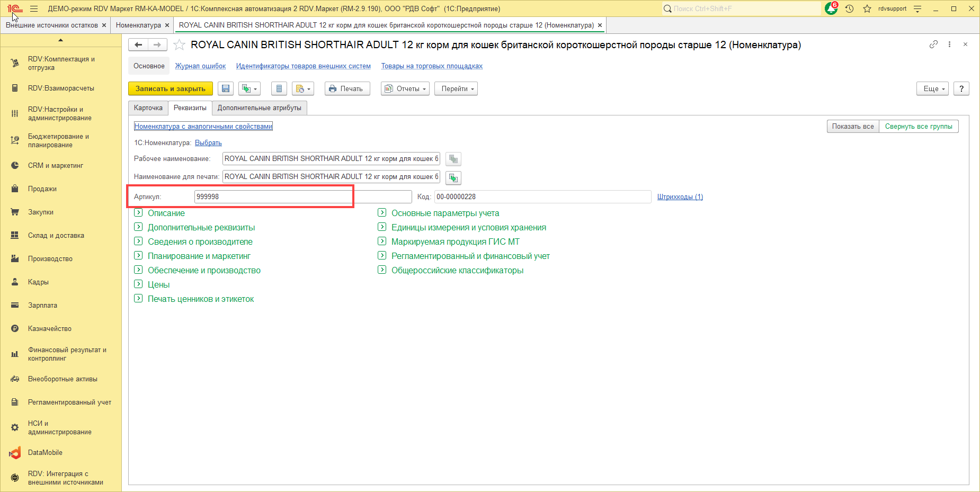Open the history clock icon in the title bar
The height and width of the screenshot is (492, 980).
tap(849, 8)
